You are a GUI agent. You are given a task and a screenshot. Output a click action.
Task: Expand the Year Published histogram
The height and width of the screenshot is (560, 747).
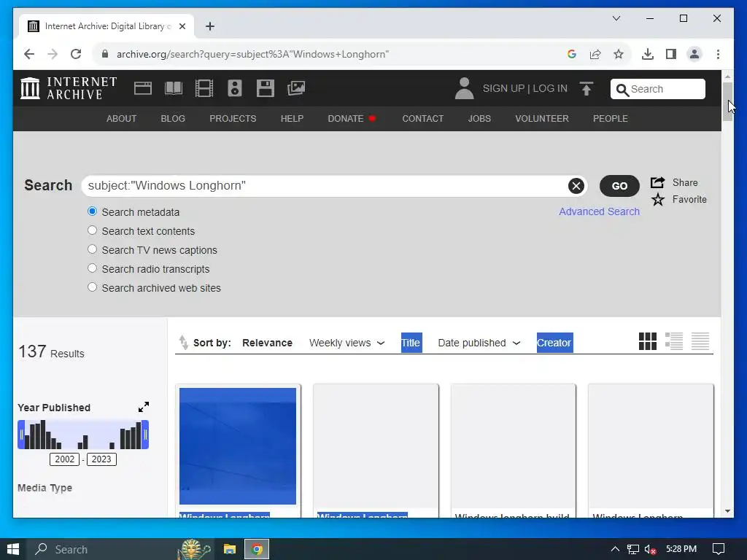[x=144, y=407]
